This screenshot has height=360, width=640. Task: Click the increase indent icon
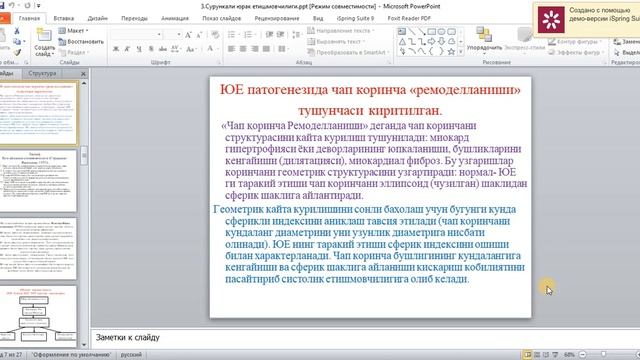[x=280, y=35]
